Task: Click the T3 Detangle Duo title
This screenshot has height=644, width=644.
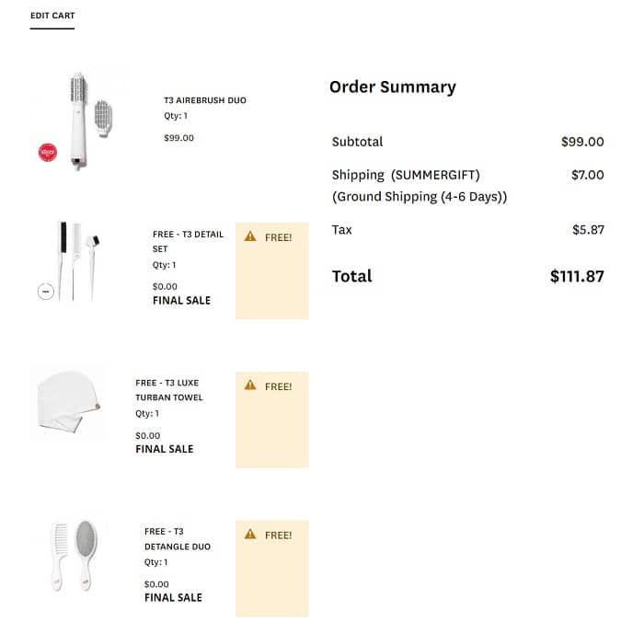Action: (x=178, y=539)
